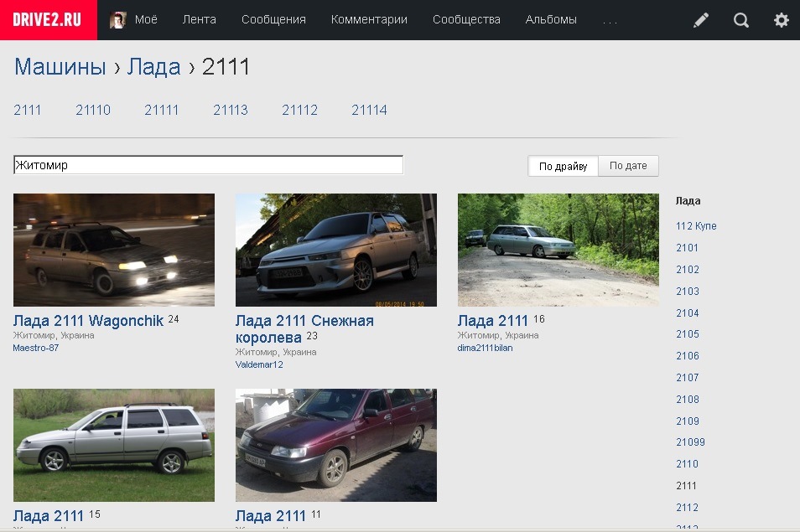Select model 21099 in the sidebar
800x532 pixels.
pyautogui.click(x=690, y=442)
